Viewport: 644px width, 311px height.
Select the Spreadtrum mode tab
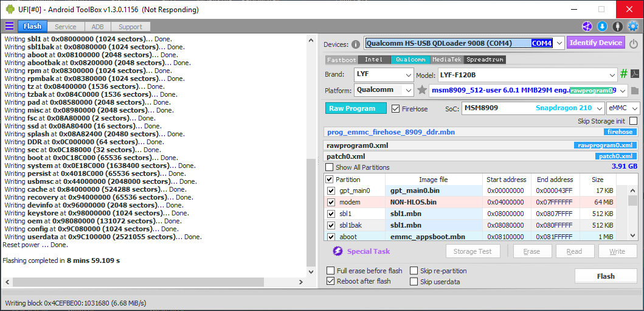click(485, 60)
